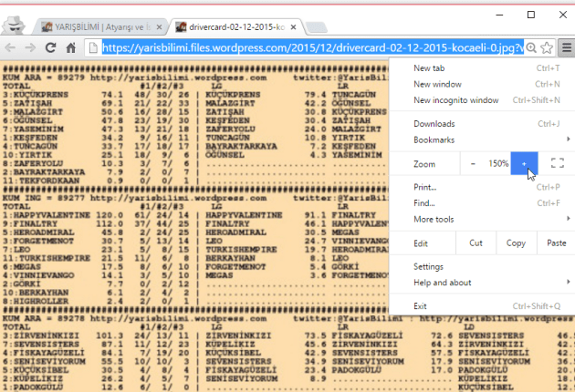Select Print... from the menu
Image resolution: width=575 pixels, height=392 pixels.
[482, 187]
